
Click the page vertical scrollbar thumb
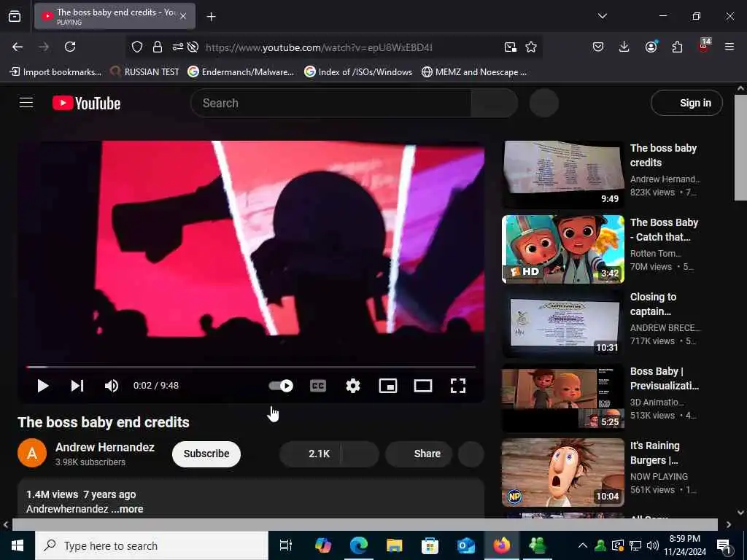click(x=740, y=148)
